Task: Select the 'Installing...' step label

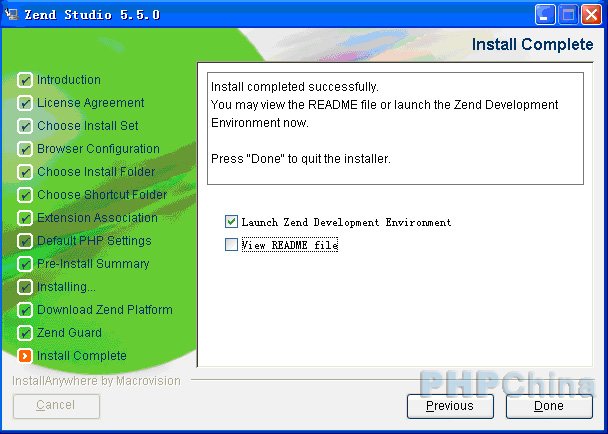Action: 66,287
